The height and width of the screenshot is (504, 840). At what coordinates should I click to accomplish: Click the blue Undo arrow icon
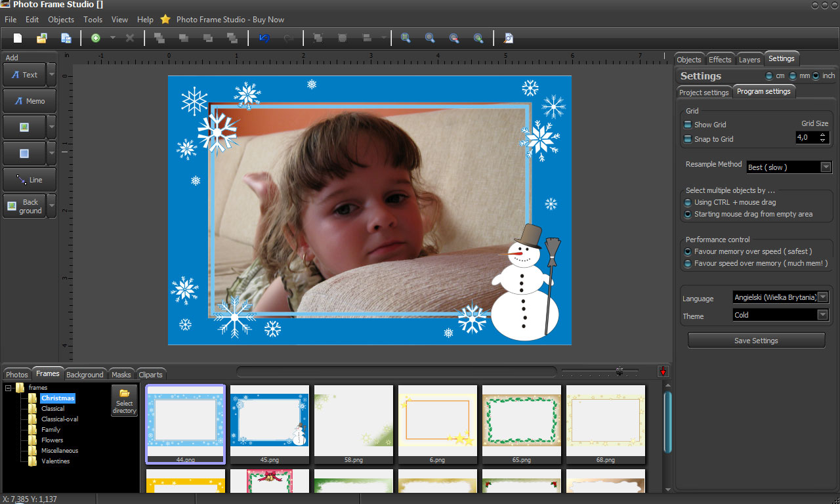pyautogui.click(x=264, y=38)
